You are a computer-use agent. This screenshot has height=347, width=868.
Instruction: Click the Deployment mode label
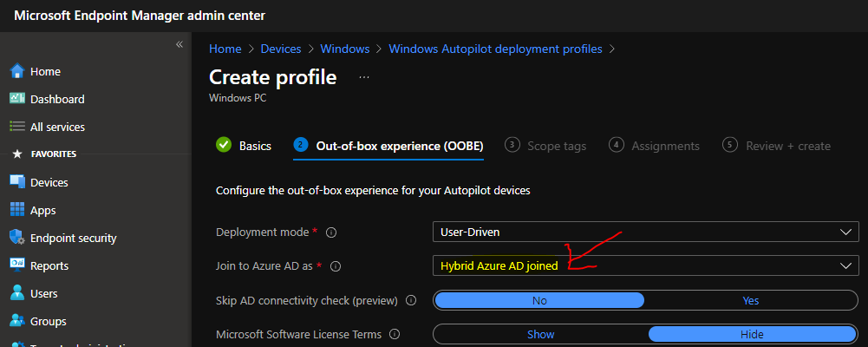[262, 232]
